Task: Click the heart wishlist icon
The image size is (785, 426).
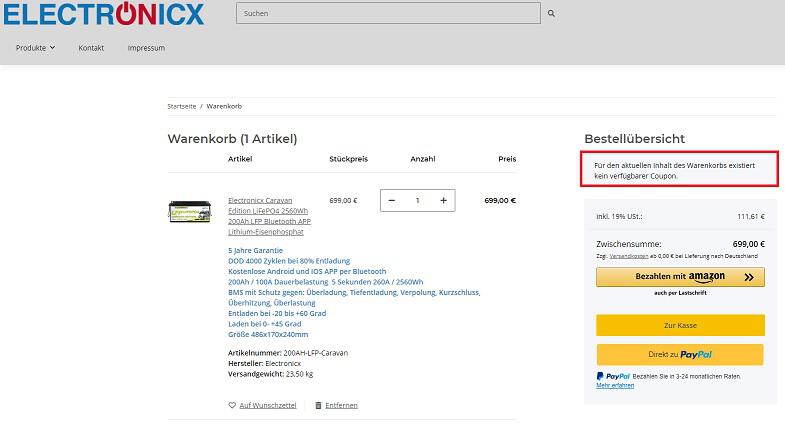Action: [x=232, y=405]
